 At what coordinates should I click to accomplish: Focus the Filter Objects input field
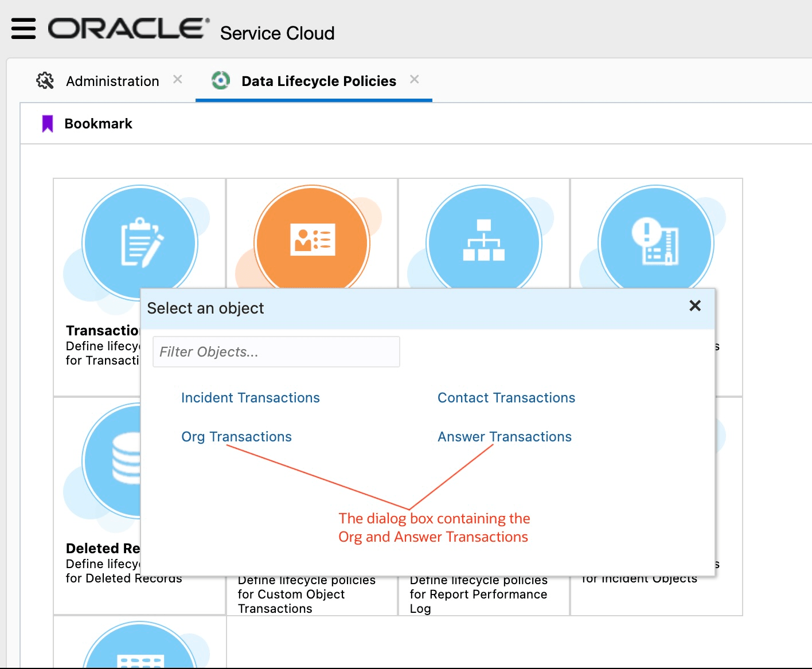pyautogui.click(x=276, y=351)
